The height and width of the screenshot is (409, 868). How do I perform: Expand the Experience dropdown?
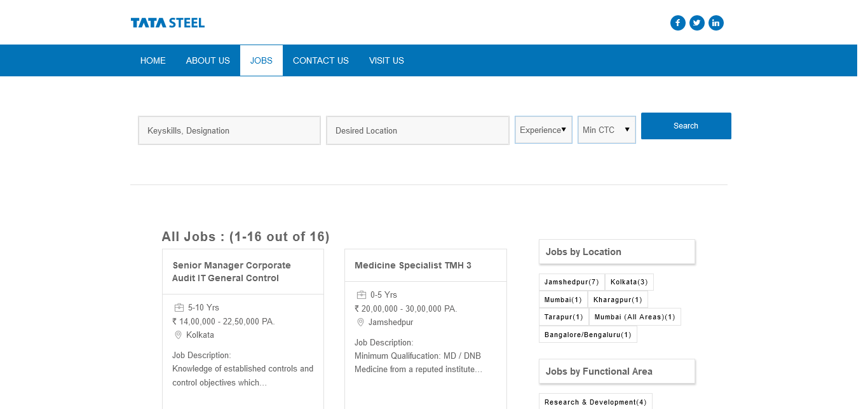coord(543,130)
